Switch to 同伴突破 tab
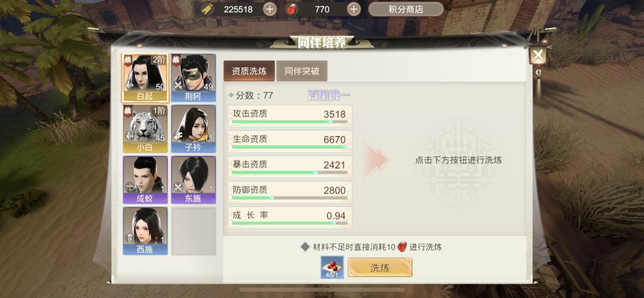Screen dimensions: 644x298 (302, 71)
